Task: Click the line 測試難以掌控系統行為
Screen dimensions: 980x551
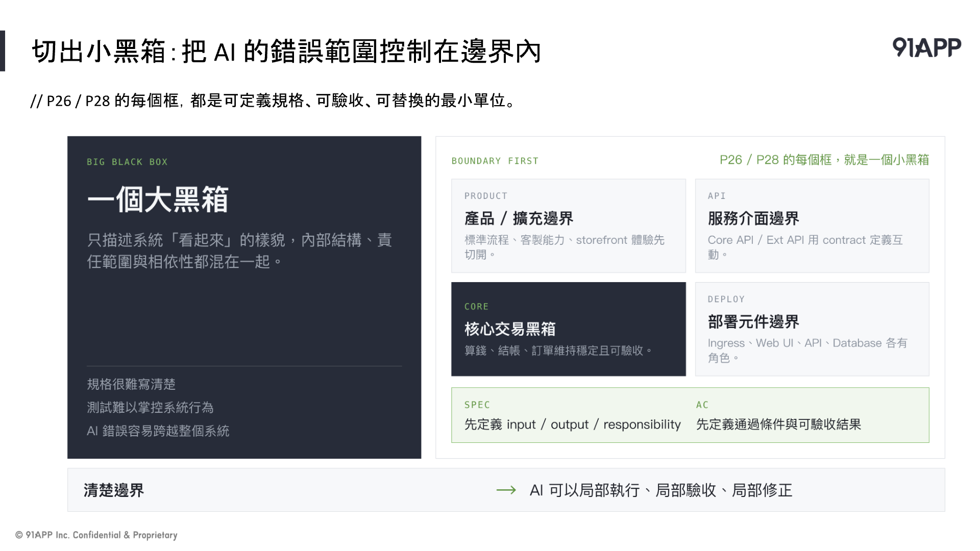Action: [x=150, y=408]
